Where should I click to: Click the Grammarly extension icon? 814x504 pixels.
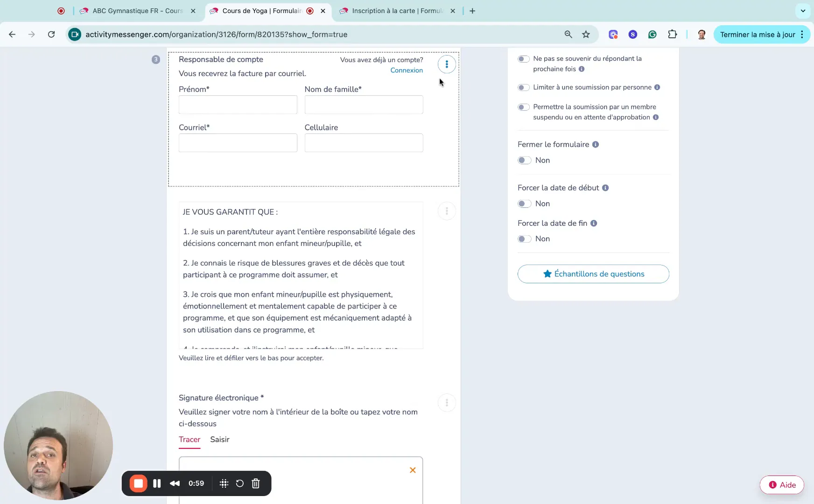point(652,34)
